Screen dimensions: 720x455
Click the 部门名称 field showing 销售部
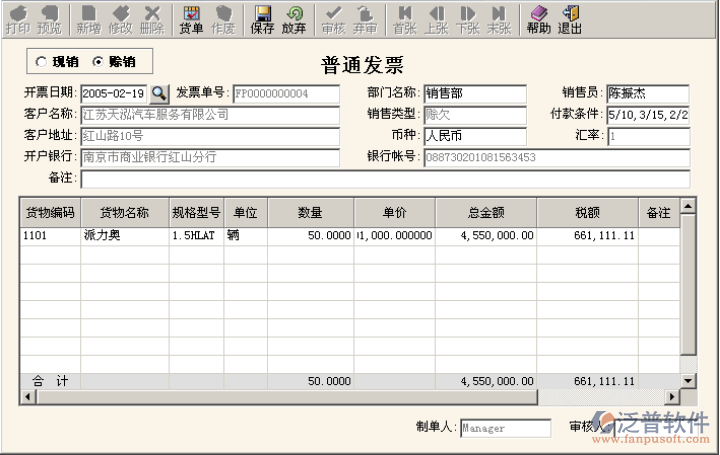coord(475,93)
